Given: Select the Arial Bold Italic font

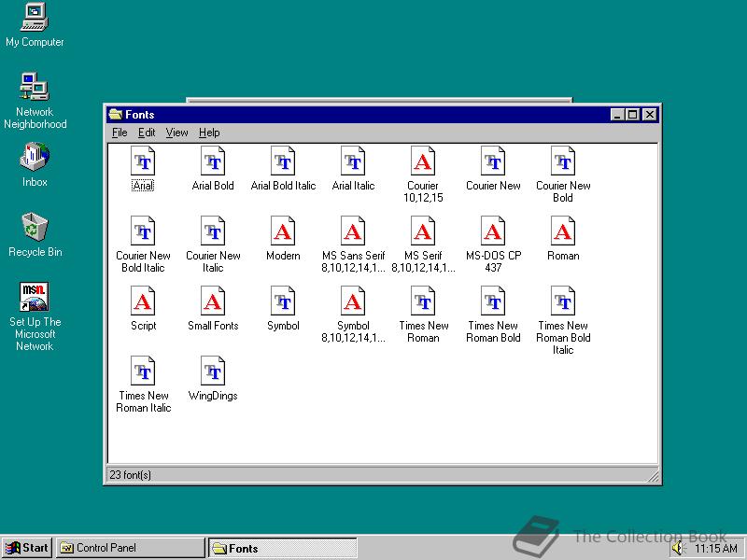Looking at the screenshot, I should tap(283, 162).
